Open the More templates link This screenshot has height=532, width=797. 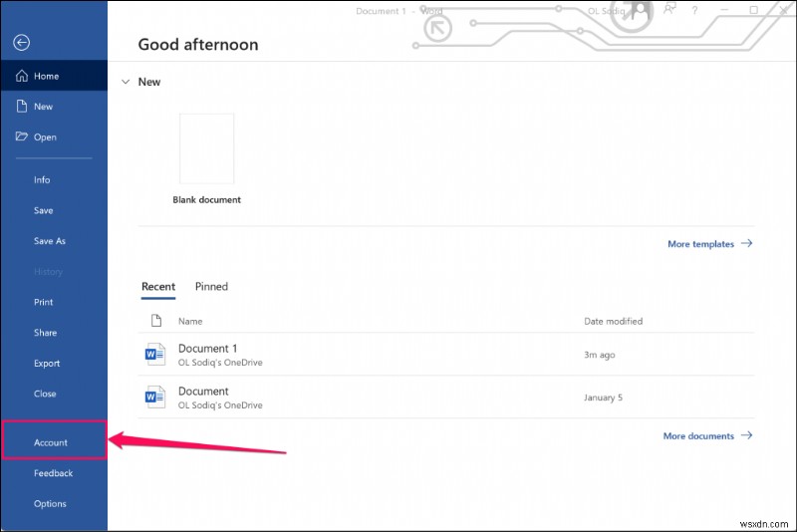(x=700, y=244)
